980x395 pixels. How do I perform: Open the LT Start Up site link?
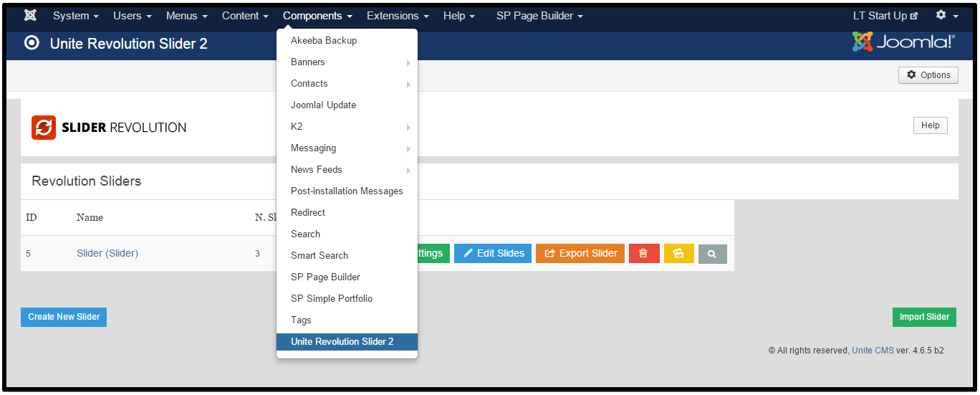click(885, 16)
